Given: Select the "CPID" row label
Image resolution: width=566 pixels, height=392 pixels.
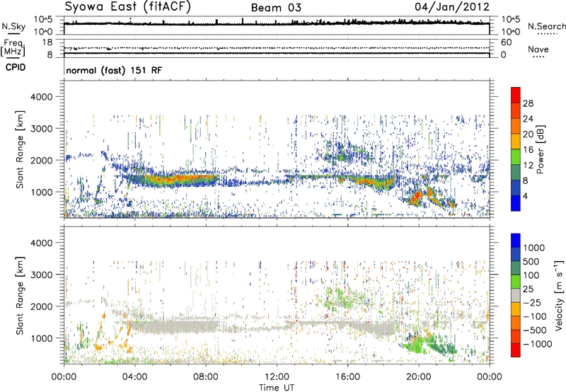Looking at the screenshot, I should [x=16, y=67].
